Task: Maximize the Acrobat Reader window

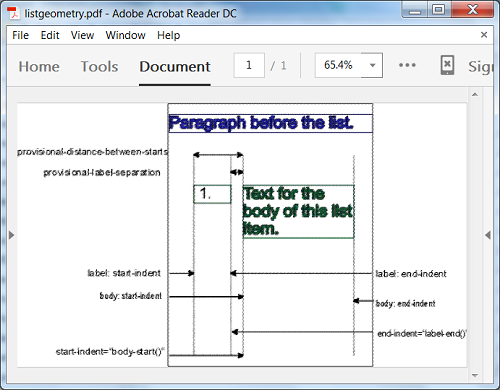Action: click(439, 10)
